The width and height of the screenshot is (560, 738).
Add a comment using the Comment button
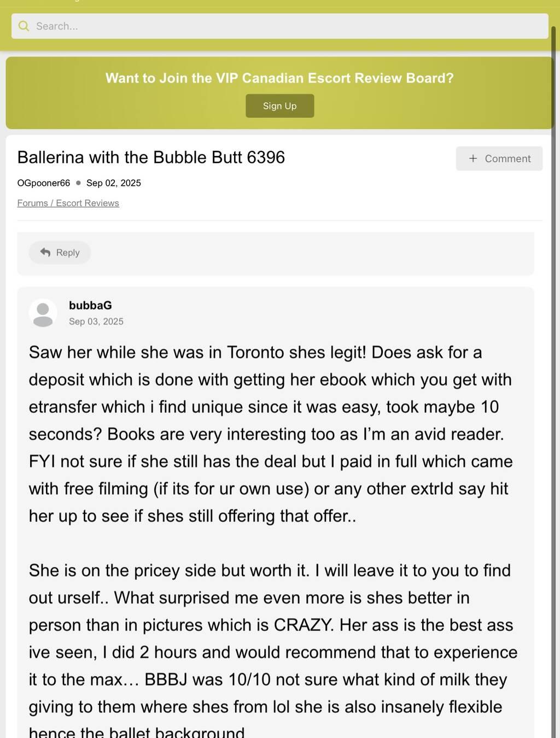[x=499, y=159]
